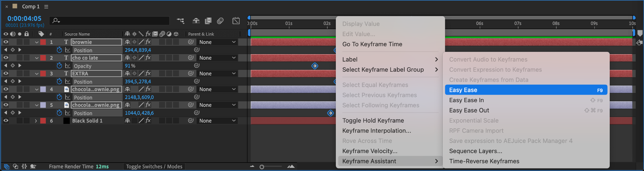This screenshot has height=171, width=644.
Task: Toggle keyframe diamond for cho co late Opacity
Action: point(13,66)
